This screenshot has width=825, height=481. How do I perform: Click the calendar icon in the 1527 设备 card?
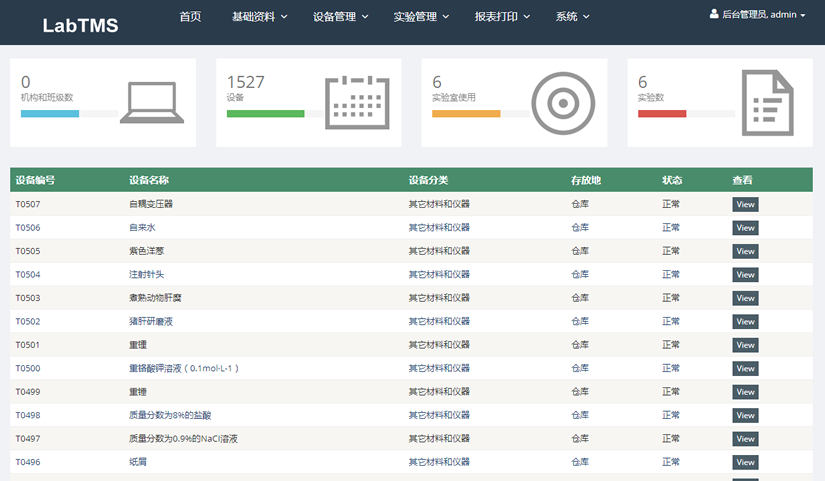[357, 103]
